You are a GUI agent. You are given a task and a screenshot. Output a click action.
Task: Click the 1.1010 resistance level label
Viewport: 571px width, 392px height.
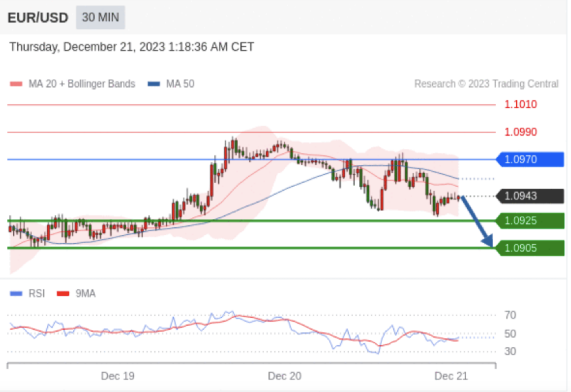point(521,104)
